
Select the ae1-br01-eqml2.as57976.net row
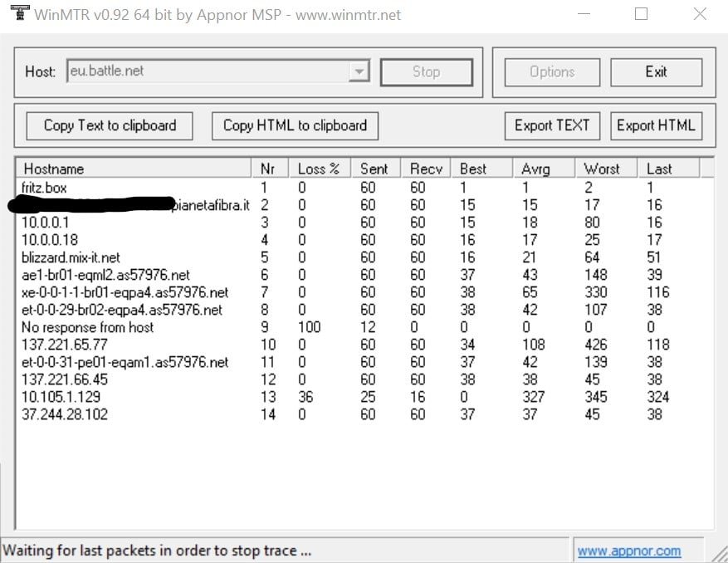358,275
